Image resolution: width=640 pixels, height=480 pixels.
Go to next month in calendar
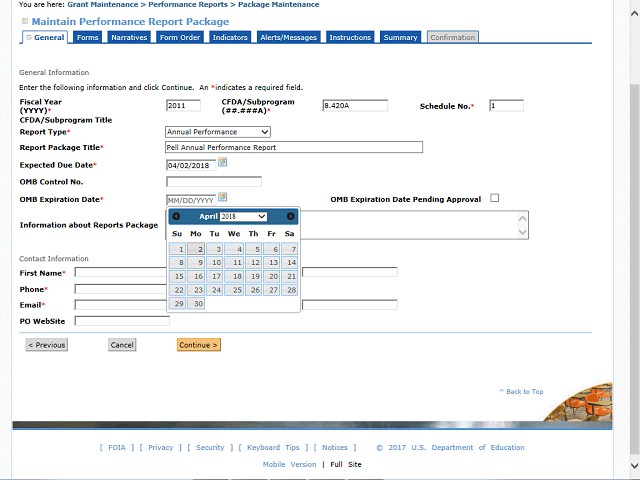290,216
